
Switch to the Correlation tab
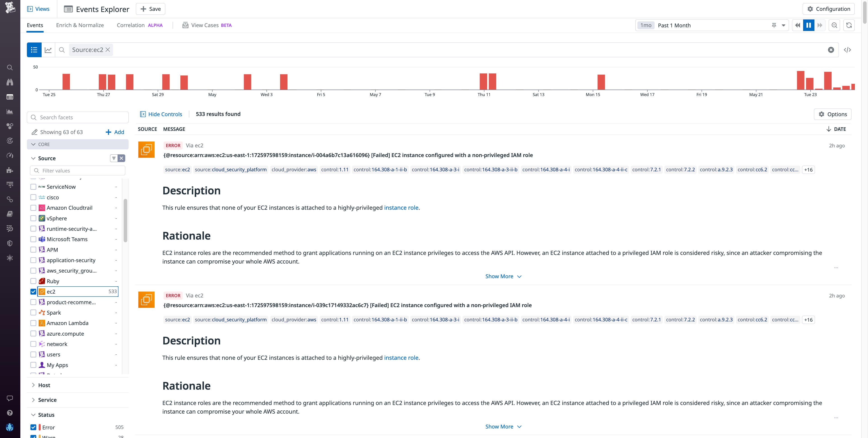131,25
